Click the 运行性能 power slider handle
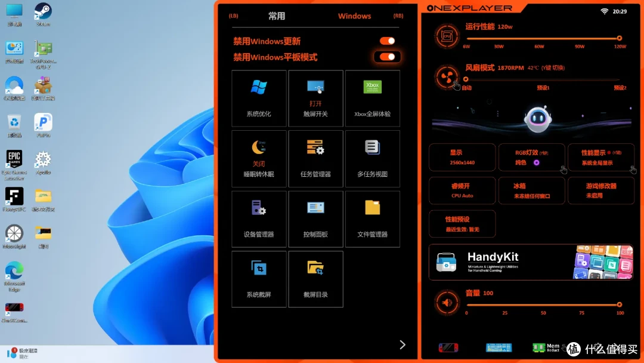 pos(619,38)
